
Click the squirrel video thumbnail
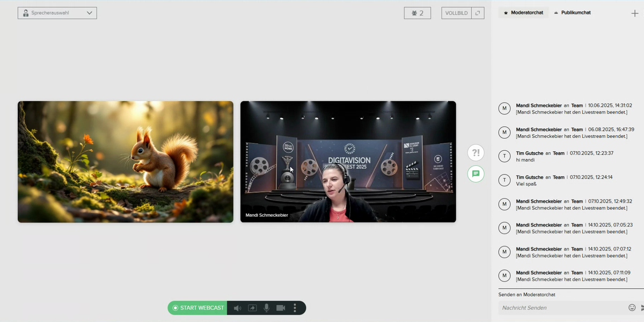click(125, 161)
